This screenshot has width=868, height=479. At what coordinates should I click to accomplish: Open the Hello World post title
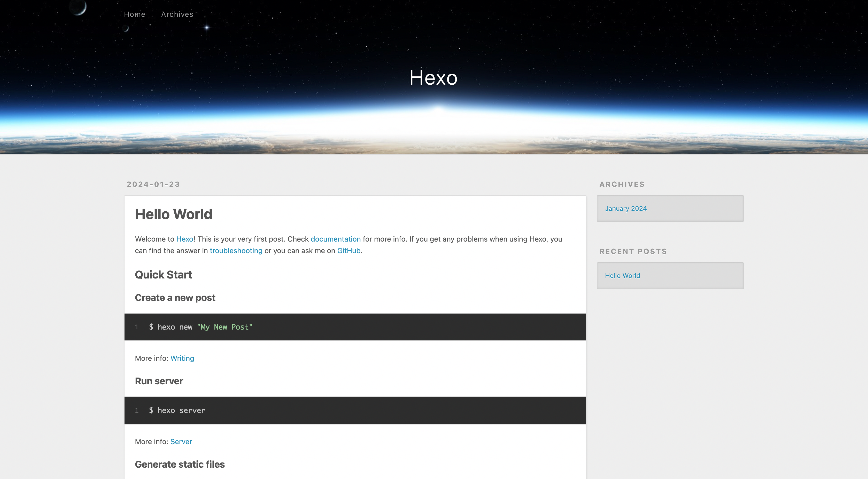[173, 214]
